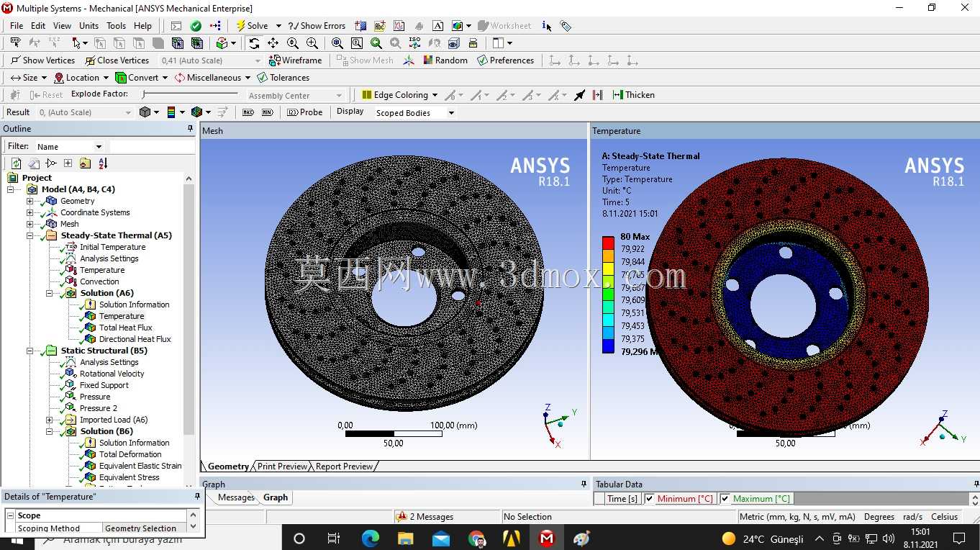
Task: Open the Paint app from the taskbar
Action: [x=581, y=538]
